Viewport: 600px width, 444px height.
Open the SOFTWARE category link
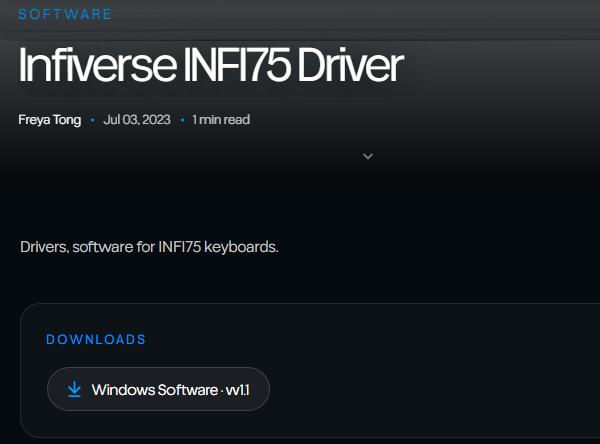point(65,14)
